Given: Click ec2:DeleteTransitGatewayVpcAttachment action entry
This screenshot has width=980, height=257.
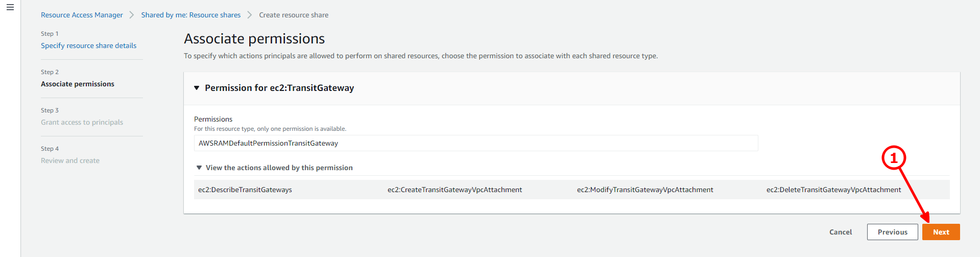Looking at the screenshot, I should click(833, 190).
